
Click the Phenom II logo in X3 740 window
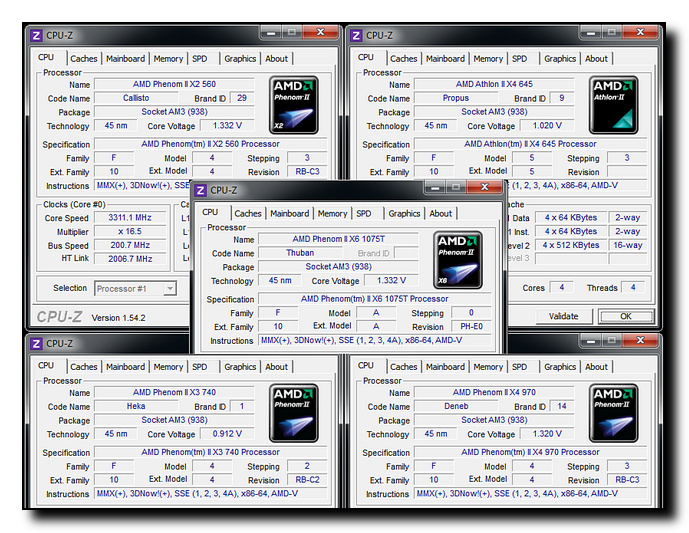[x=294, y=413]
